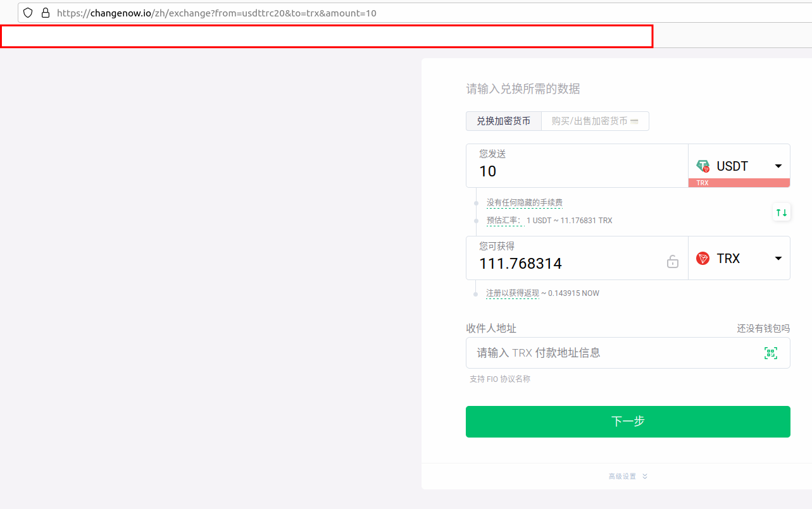Click the ~ 0.143915 NOW cashback text
This screenshot has width=812, height=509.
click(x=570, y=293)
